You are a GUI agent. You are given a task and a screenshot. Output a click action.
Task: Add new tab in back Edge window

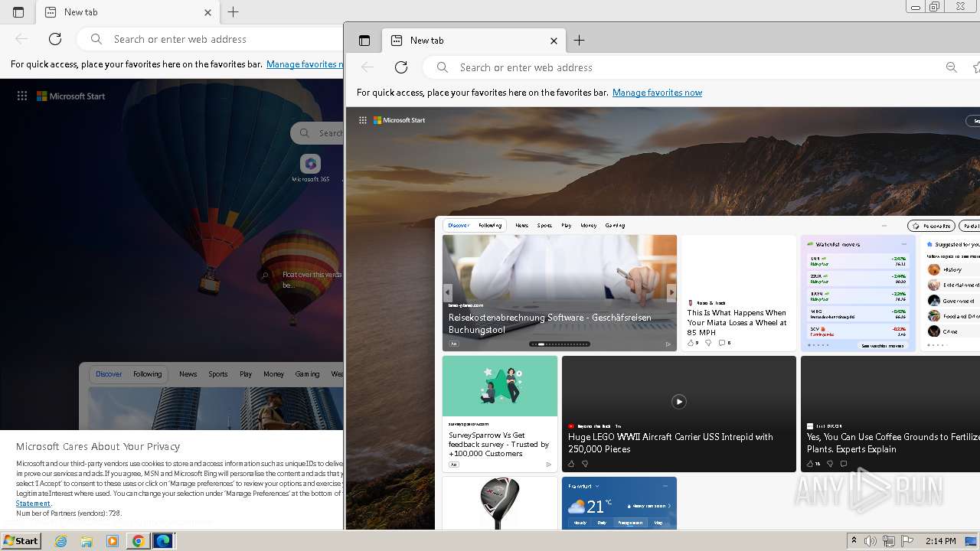click(x=234, y=12)
